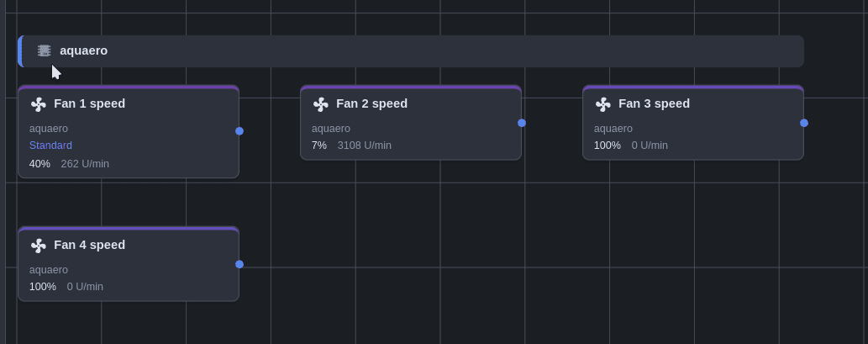Click the Fan 3 speed title
The width and height of the screenshot is (868, 344).
[x=654, y=103]
